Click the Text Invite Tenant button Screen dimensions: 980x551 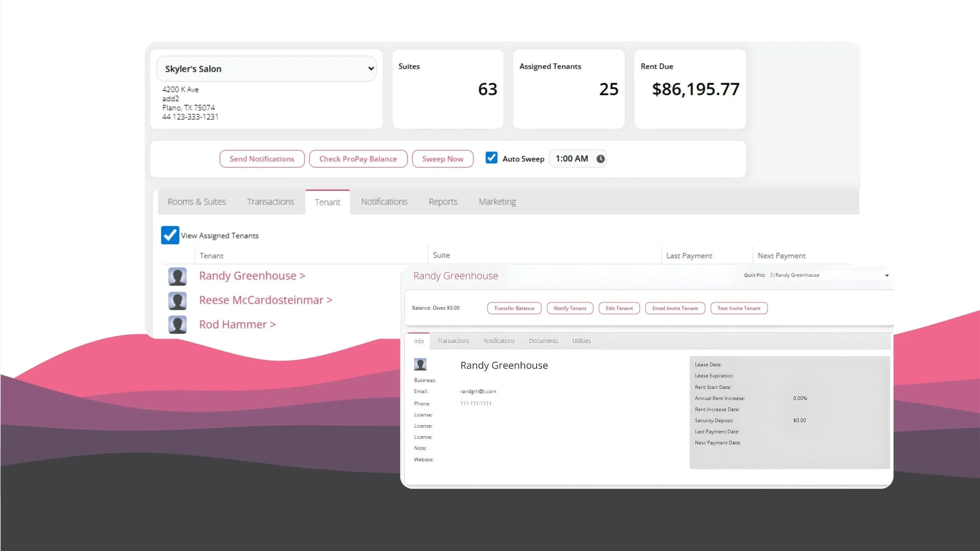[739, 308]
